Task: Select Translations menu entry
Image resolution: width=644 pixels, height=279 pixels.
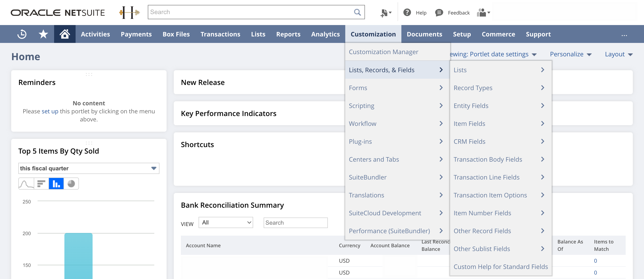Action: pos(398,195)
